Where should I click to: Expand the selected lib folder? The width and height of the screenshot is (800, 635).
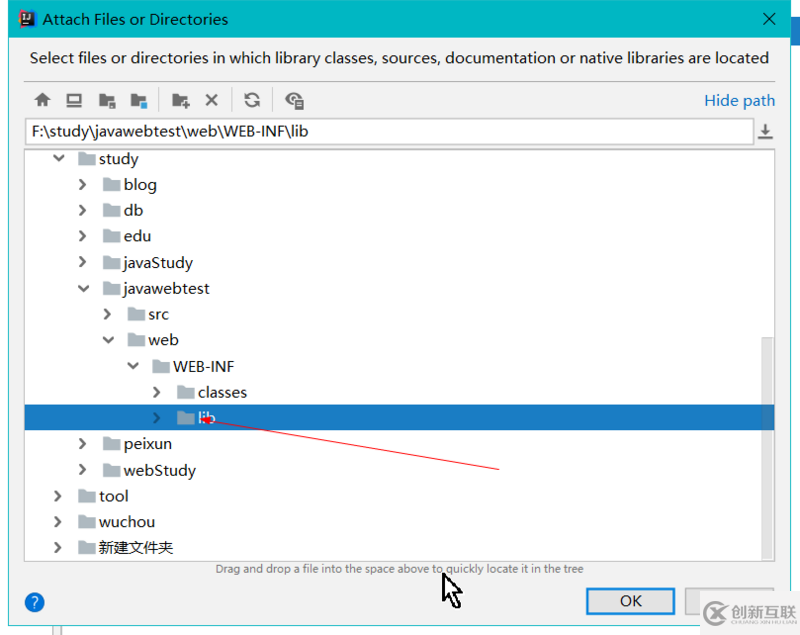(157, 418)
